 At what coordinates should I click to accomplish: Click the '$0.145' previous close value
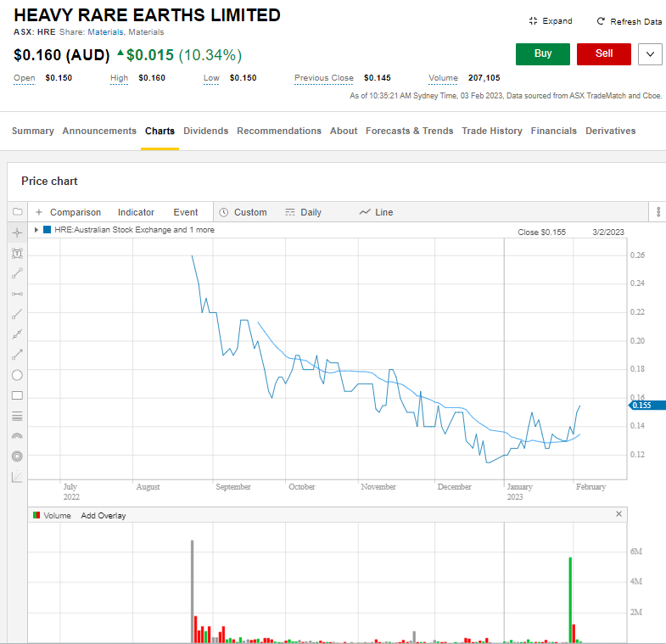[x=378, y=78]
